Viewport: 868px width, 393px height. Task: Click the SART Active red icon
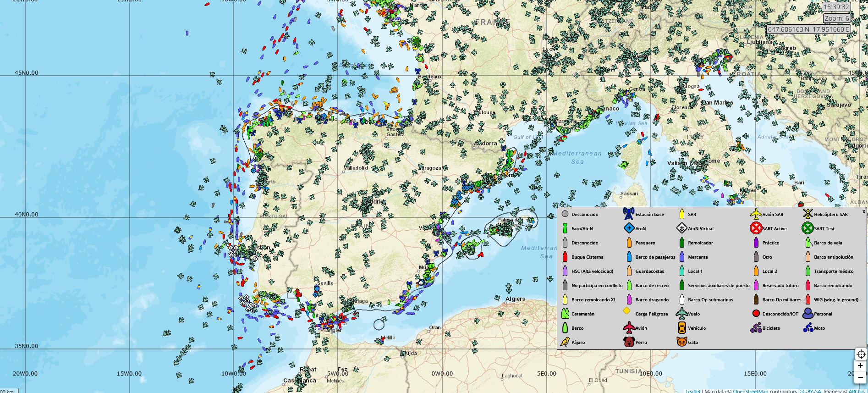[x=756, y=228]
